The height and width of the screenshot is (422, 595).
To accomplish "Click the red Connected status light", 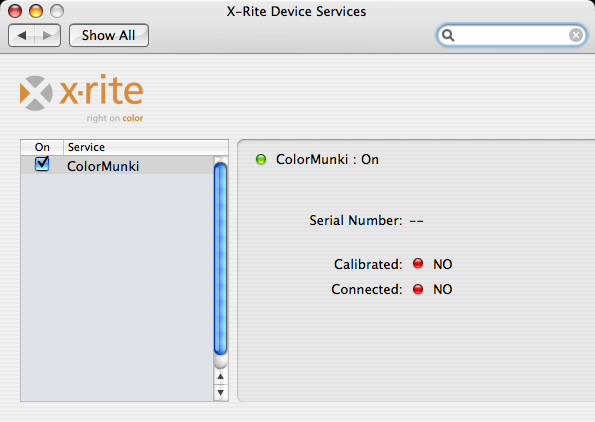I will click(418, 289).
